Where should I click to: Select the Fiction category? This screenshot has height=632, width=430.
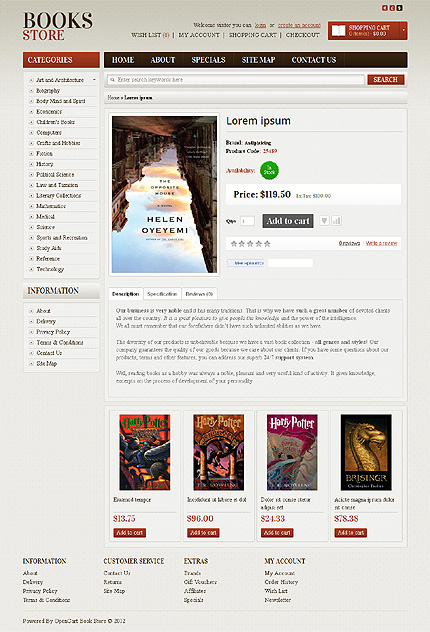[x=44, y=154]
